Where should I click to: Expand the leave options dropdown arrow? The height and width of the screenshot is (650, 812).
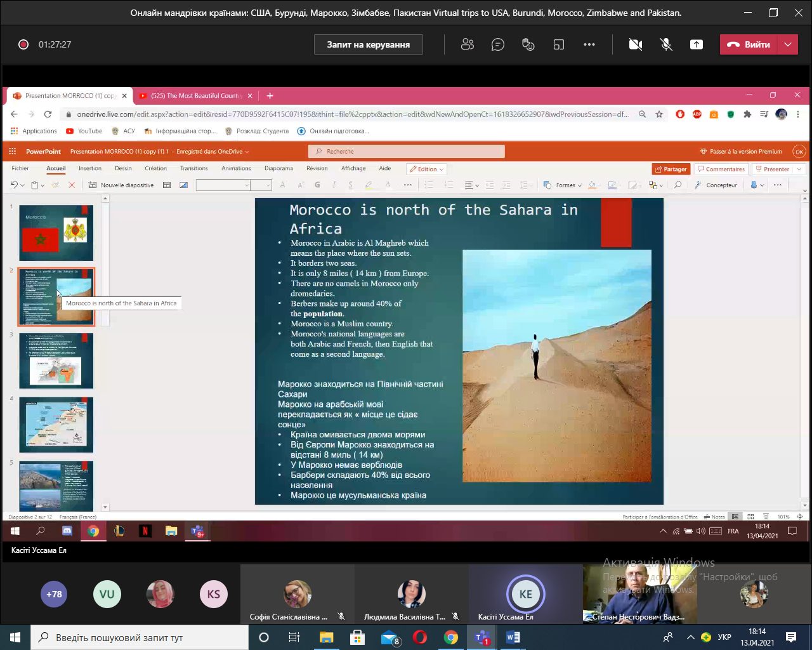(x=788, y=44)
